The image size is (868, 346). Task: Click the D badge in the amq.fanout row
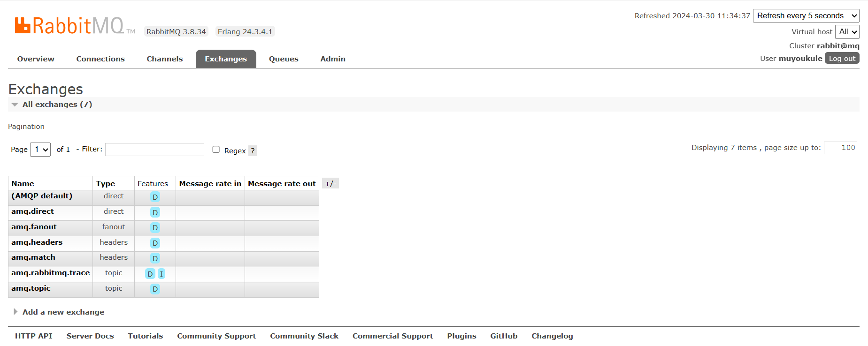(x=155, y=228)
